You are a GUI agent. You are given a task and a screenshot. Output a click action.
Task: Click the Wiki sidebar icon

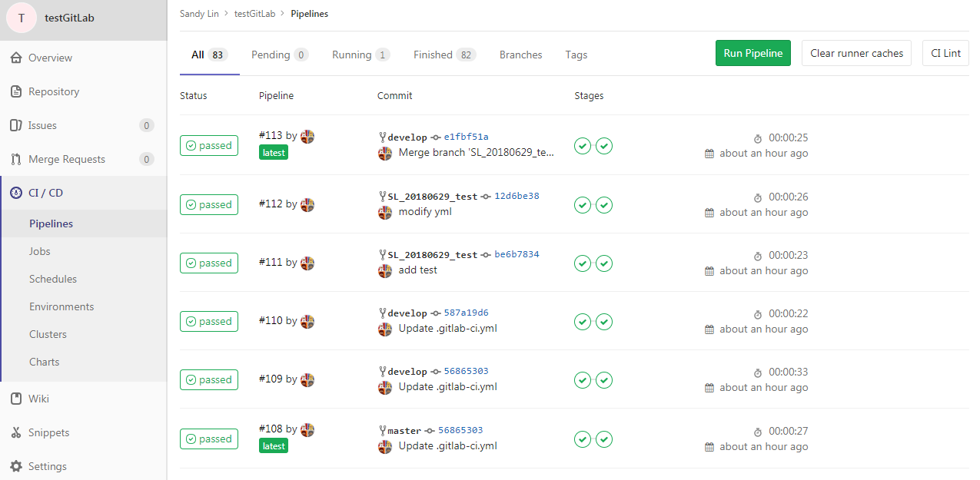click(x=16, y=399)
